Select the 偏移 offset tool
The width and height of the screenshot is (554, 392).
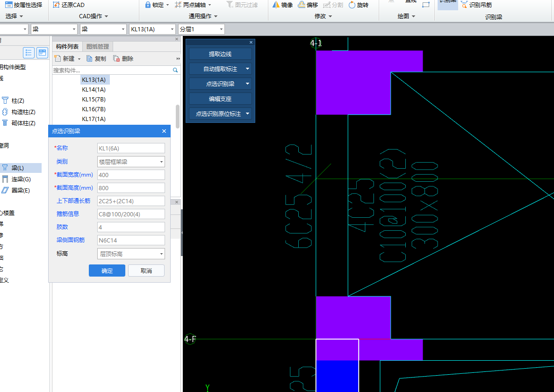[x=308, y=5]
